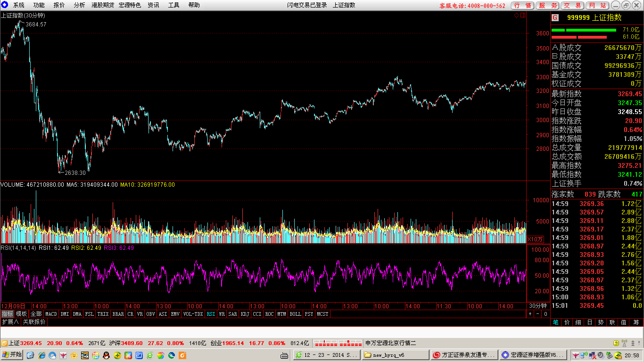644x362 pixels.
Task: Click the 服务 button in title bar
Action: point(548,5)
